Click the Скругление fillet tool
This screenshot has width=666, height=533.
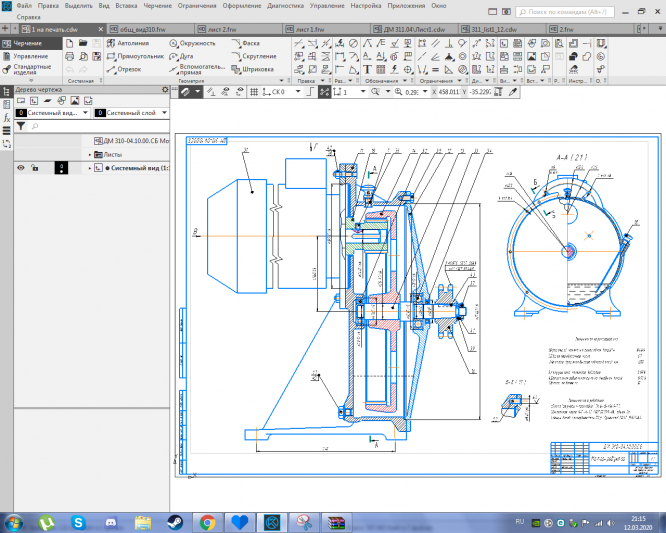click(x=257, y=57)
